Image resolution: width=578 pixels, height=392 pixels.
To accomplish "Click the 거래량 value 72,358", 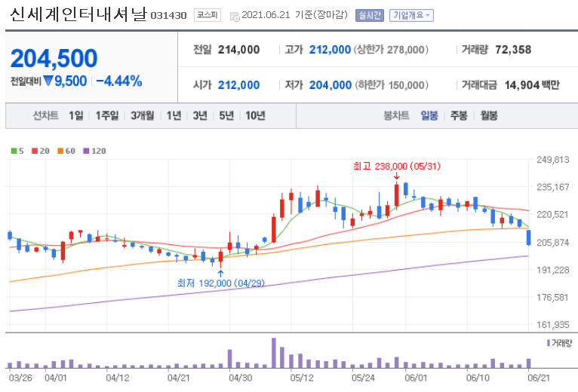I will tap(514, 49).
